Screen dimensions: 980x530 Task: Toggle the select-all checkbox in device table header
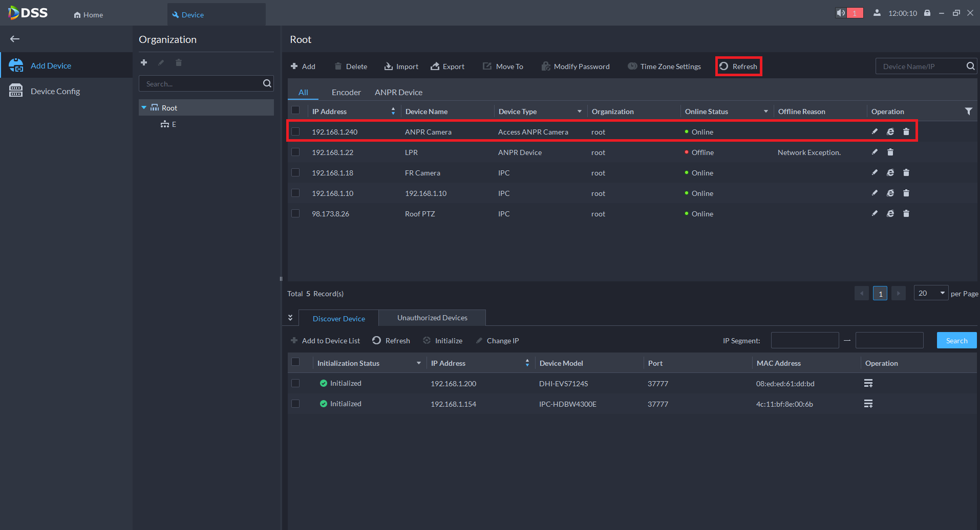click(x=295, y=110)
